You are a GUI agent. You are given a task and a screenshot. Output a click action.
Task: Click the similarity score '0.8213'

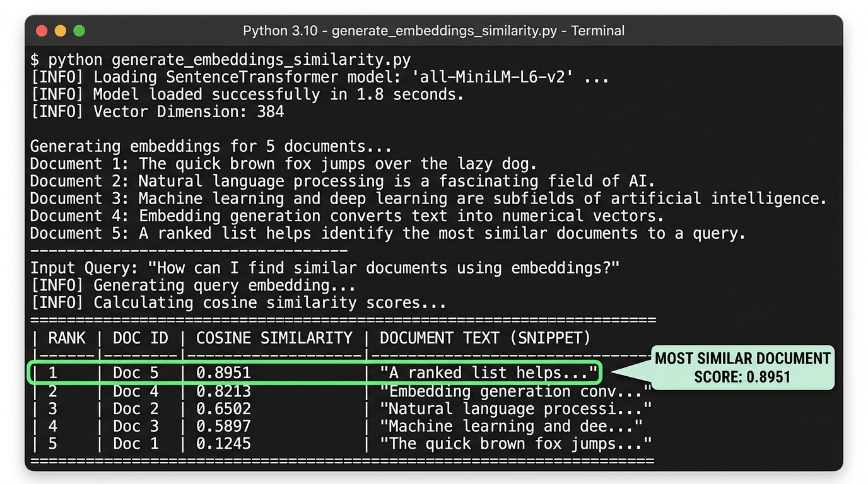point(223,391)
